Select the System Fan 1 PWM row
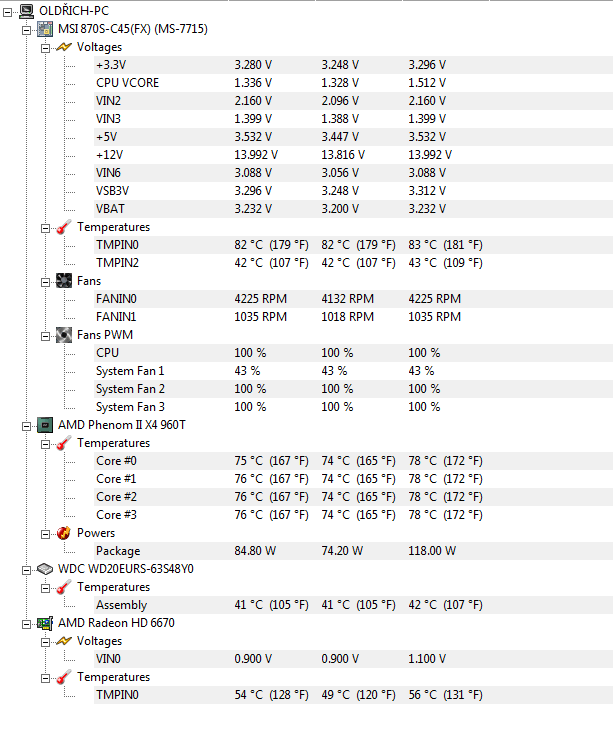This screenshot has width=613, height=729. point(130,371)
